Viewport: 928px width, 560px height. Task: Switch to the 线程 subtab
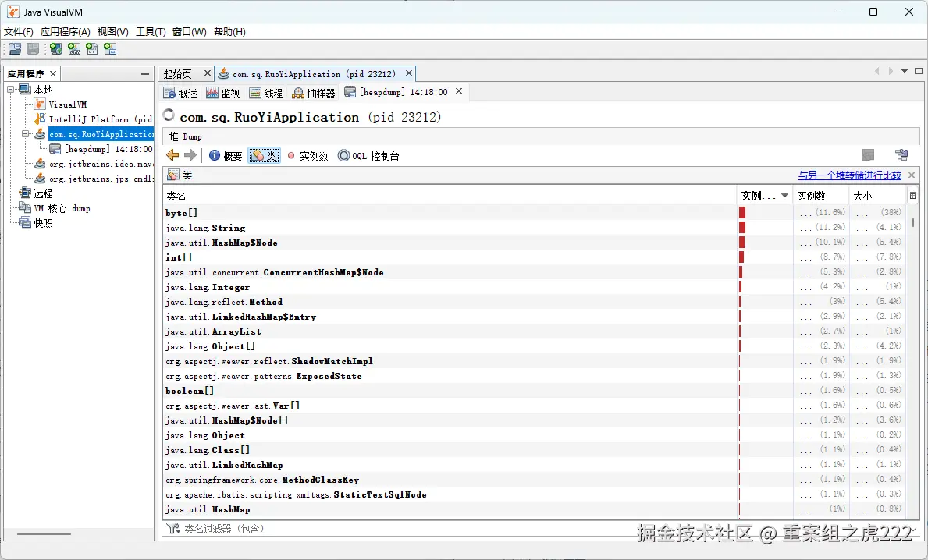click(x=265, y=93)
